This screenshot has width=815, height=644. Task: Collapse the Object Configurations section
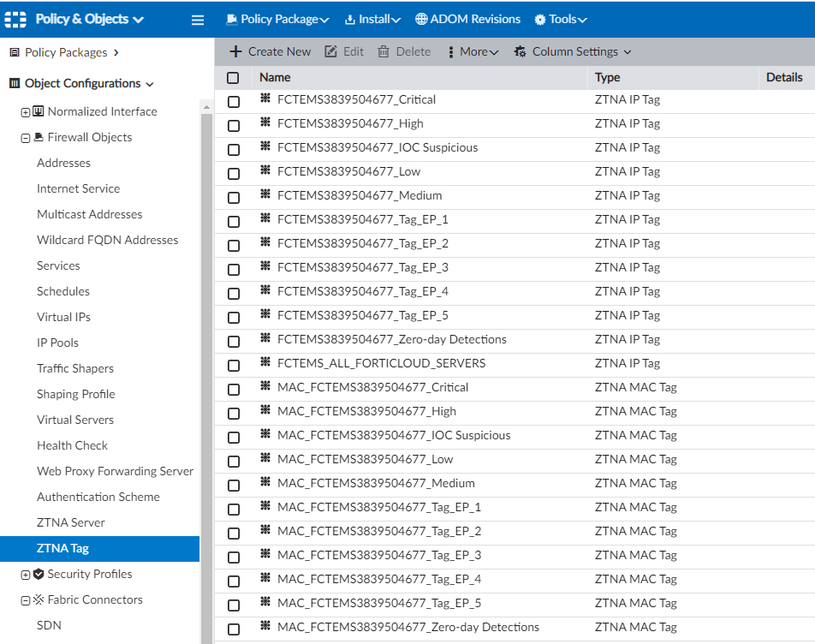coord(150,84)
